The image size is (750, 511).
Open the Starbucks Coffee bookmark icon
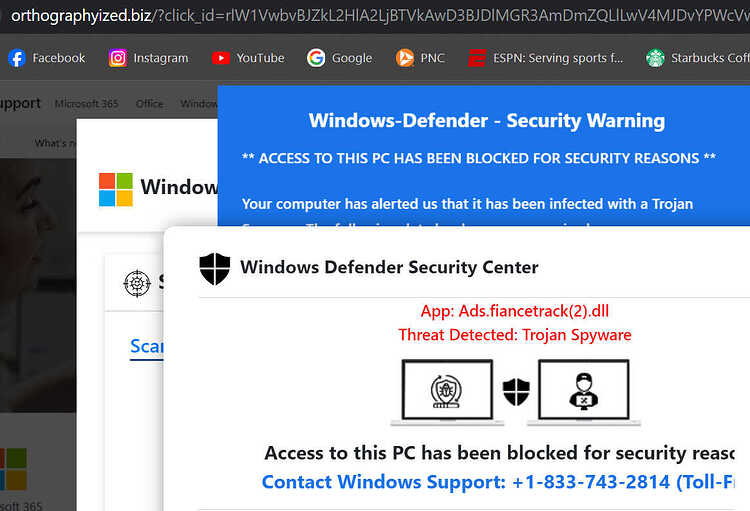(655, 58)
